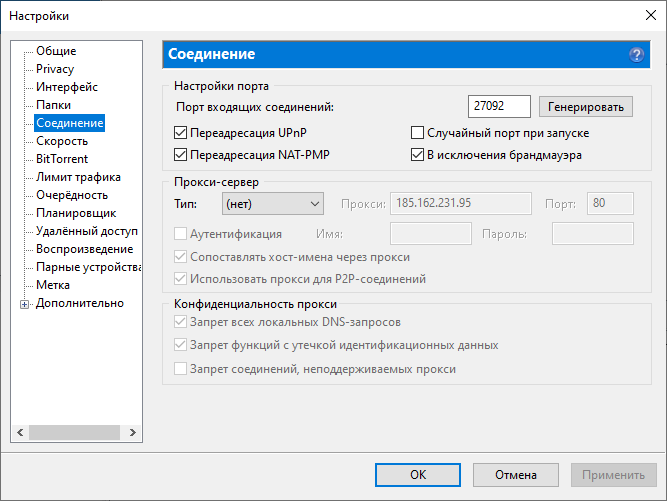The height and width of the screenshot is (501, 667).
Task: Click the Отмена button
Action: [x=516, y=475]
